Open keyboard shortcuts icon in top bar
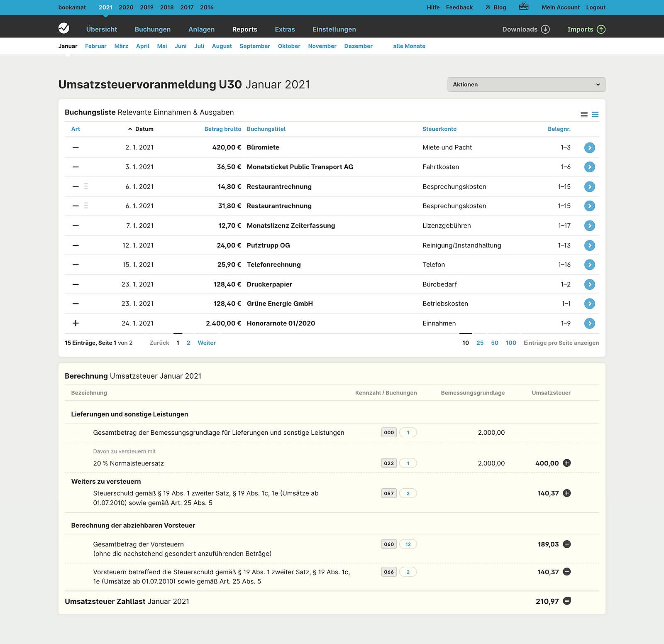The width and height of the screenshot is (664, 644). point(524,7)
